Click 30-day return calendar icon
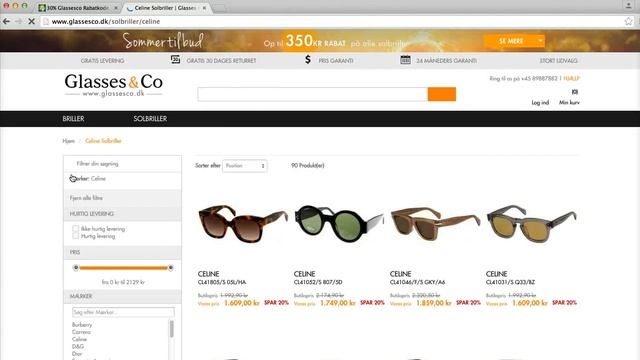640x360 pixels. coord(175,60)
